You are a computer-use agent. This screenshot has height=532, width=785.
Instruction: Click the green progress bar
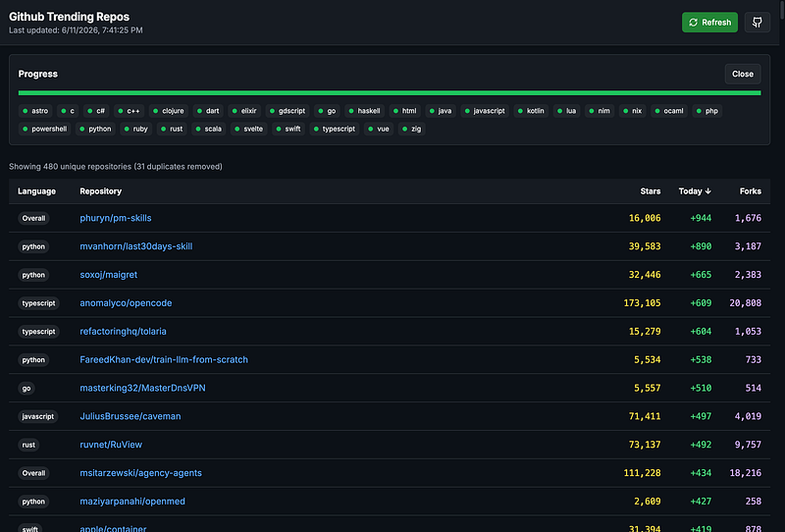click(390, 93)
